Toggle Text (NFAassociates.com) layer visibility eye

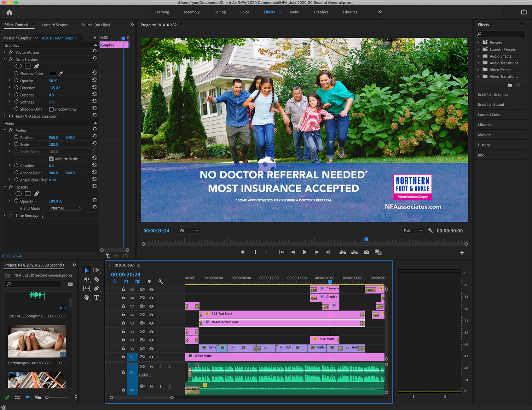pyautogui.click(x=11, y=116)
